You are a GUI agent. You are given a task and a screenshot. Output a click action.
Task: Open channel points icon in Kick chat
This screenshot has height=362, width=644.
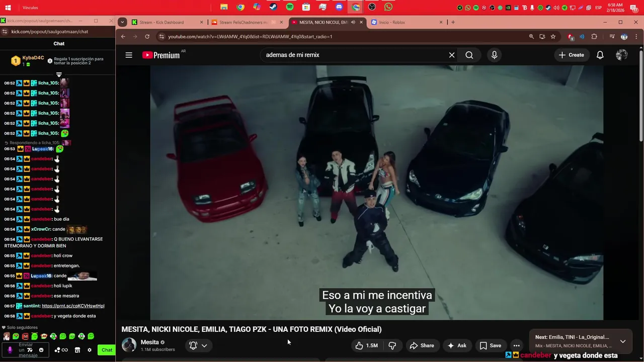(61, 350)
